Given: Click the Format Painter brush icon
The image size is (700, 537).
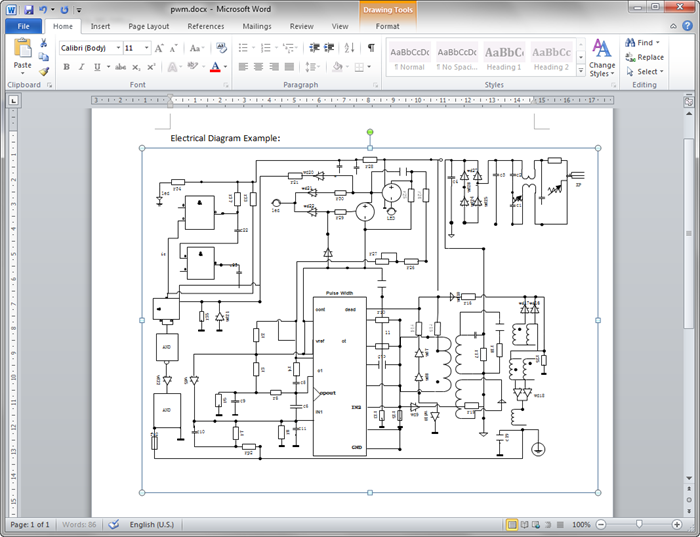Looking at the screenshot, I should coord(44,72).
